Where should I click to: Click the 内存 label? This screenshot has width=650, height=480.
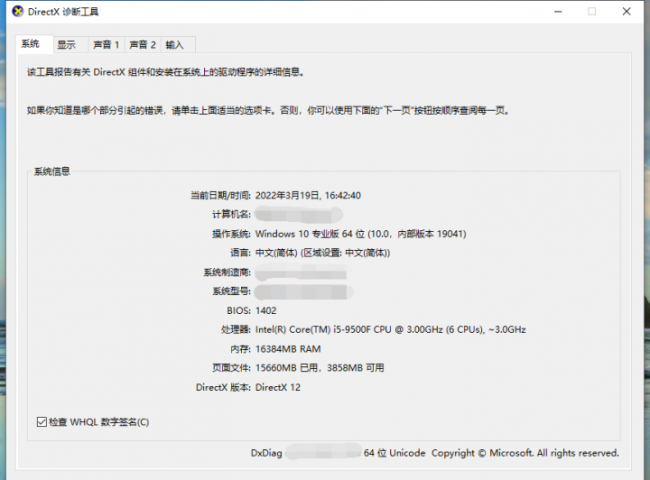point(240,349)
